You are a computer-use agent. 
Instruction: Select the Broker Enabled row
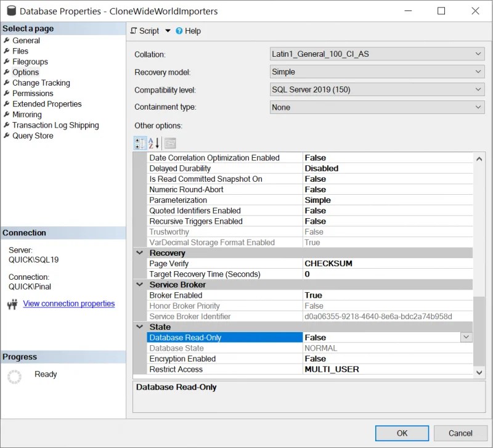click(x=310, y=295)
